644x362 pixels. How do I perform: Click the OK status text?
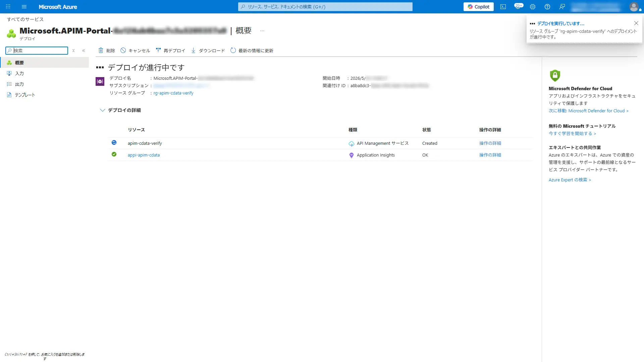coord(425,155)
